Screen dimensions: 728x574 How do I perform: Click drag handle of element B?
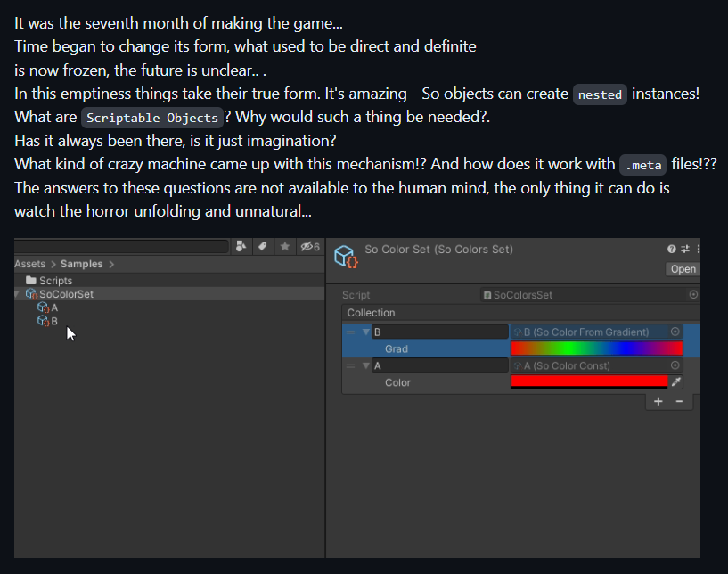pyautogui.click(x=350, y=332)
